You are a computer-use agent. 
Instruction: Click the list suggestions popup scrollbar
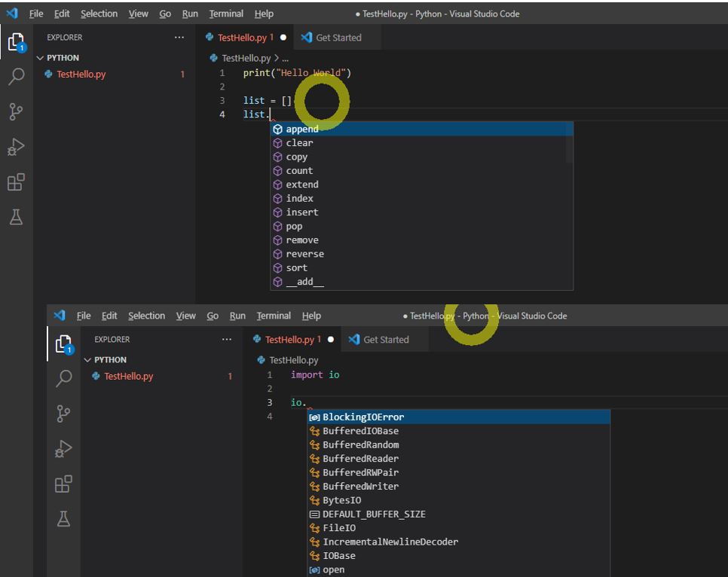pos(569,142)
